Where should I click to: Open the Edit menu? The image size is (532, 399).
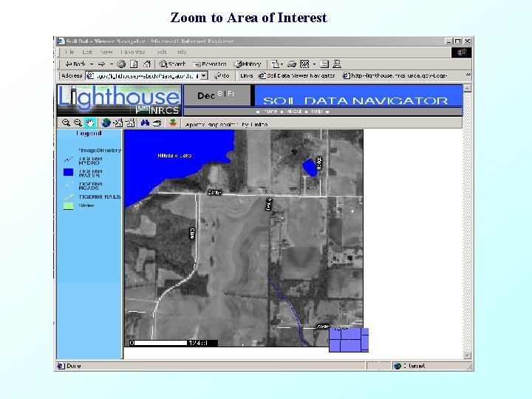click(87, 52)
